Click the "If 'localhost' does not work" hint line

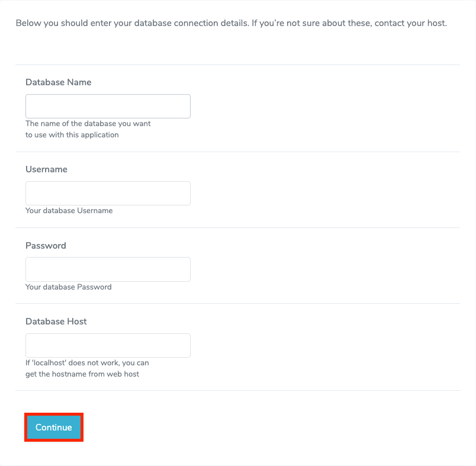(87, 363)
